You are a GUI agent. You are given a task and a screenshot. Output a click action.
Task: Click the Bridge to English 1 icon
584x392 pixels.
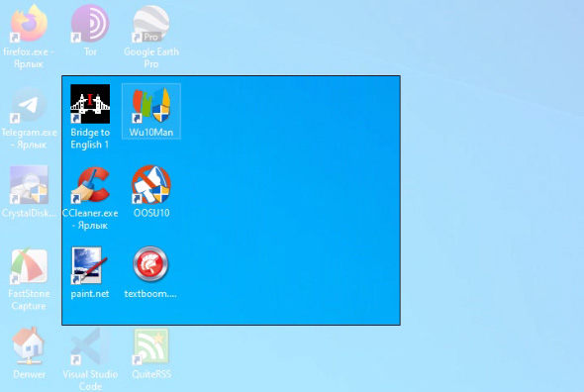pyautogui.click(x=90, y=104)
